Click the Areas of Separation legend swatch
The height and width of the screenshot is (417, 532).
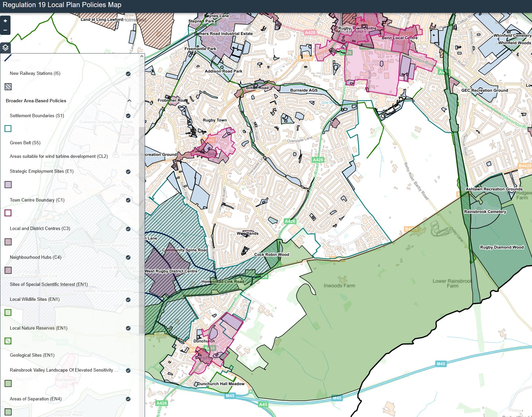coord(8,412)
